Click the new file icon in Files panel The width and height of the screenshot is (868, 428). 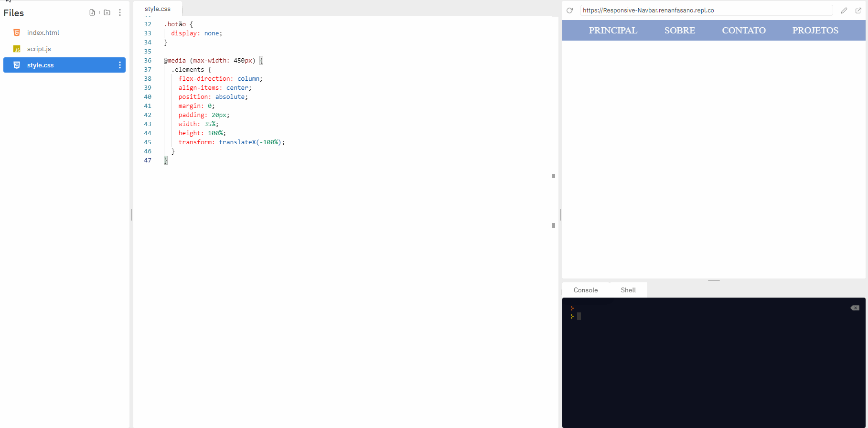(92, 12)
